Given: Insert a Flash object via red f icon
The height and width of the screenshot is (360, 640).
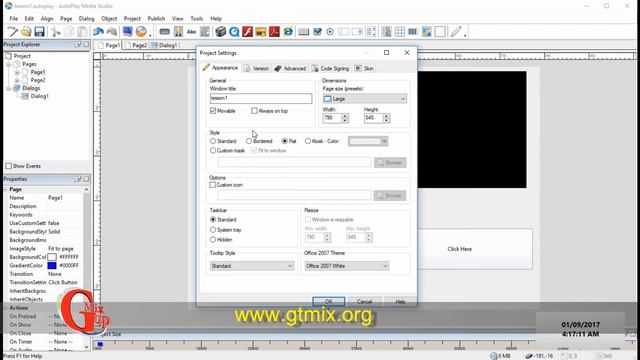Looking at the screenshot, I should pos(248,31).
